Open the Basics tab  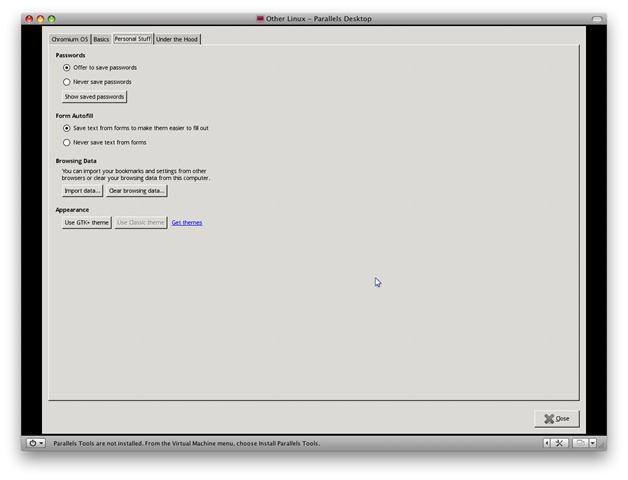point(101,39)
